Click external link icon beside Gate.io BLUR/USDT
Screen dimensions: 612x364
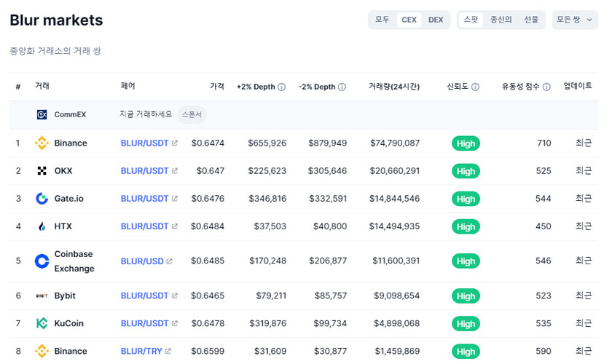pyautogui.click(x=174, y=199)
